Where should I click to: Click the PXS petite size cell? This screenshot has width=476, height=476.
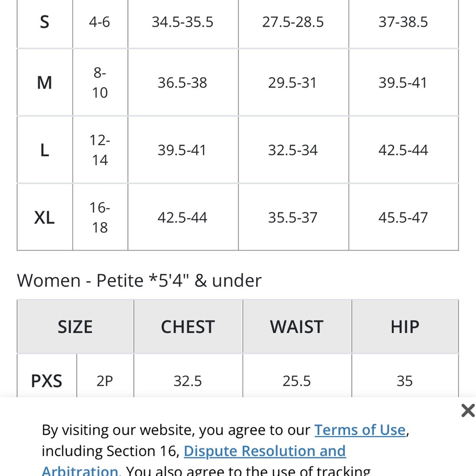[x=47, y=381]
